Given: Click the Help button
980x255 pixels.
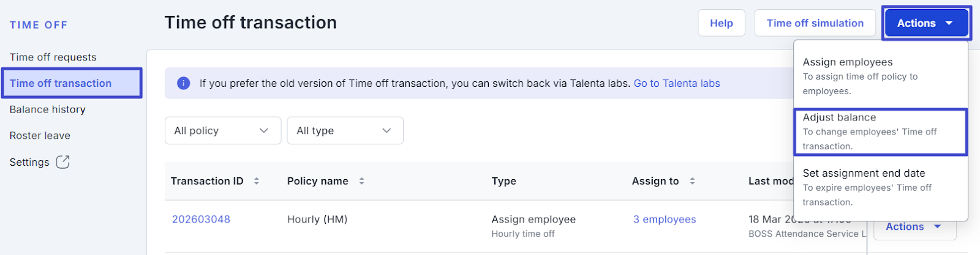Looking at the screenshot, I should coord(721,23).
